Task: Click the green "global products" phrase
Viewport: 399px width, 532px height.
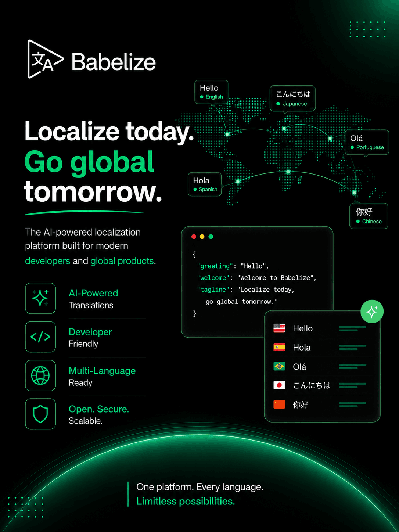Action: [122, 261]
